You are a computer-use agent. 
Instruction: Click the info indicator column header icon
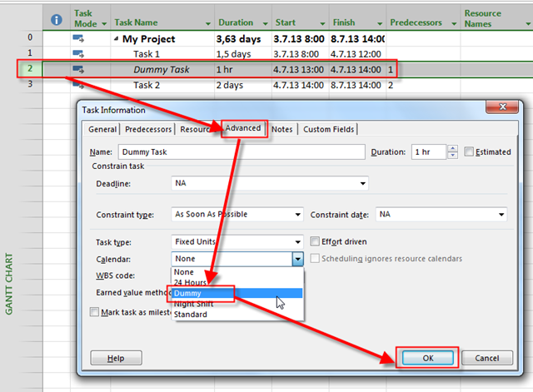coord(57,18)
